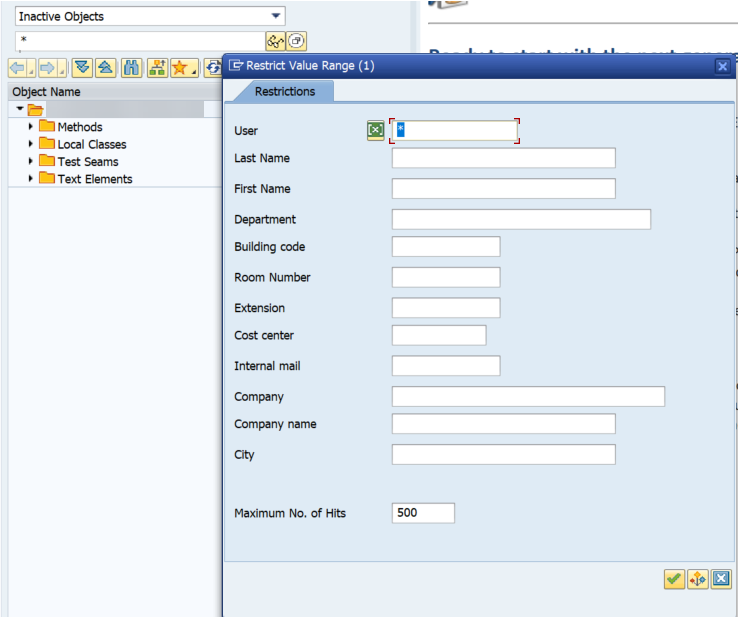Screen dimensions: 738x617
Task: Expand the Text Elements folder
Action: tap(31, 178)
